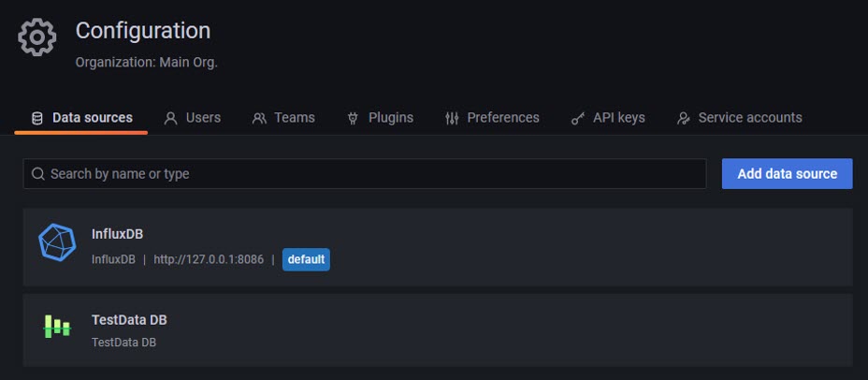Open the TestData DB data source entry

point(438,330)
